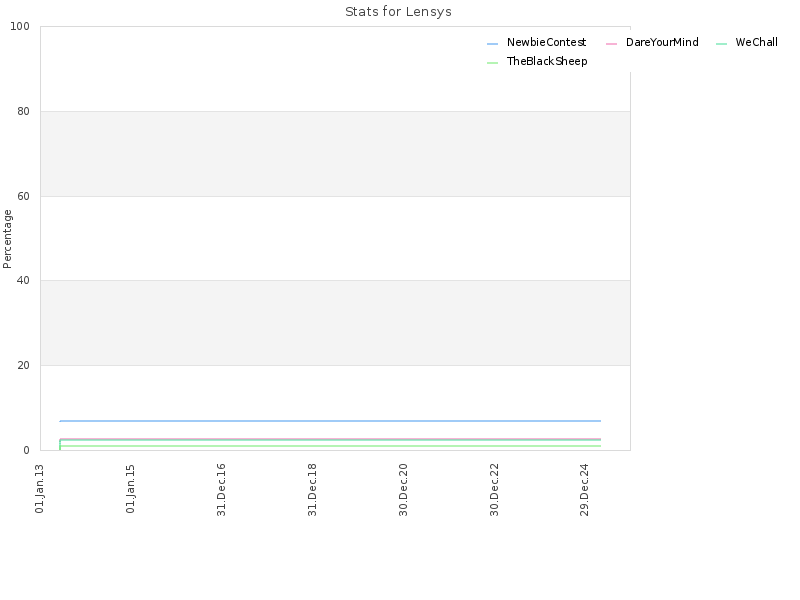Click the Percentage axis label
The width and height of the screenshot is (800, 600).
click(7, 239)
